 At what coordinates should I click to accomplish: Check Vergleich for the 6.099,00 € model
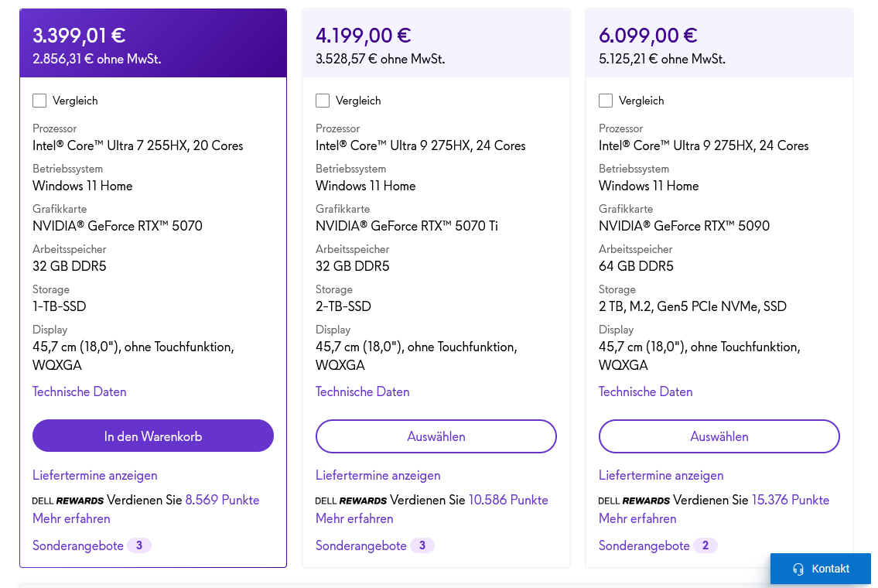606,101
